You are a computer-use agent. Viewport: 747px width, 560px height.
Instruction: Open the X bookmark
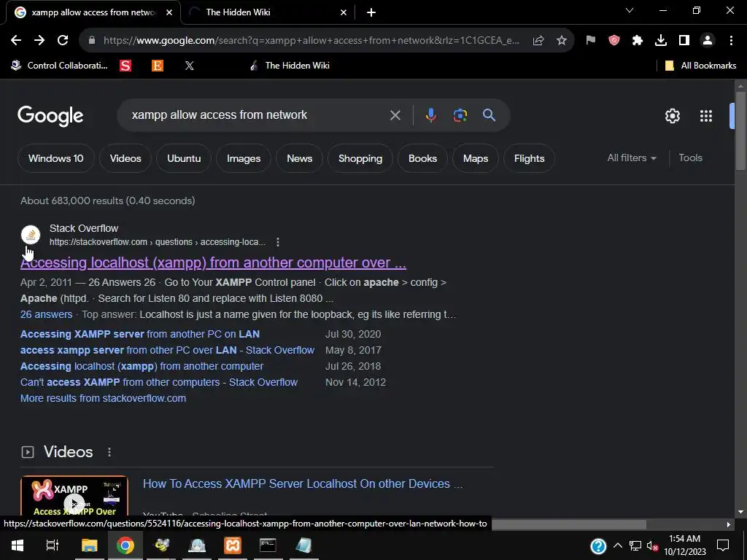click(x=190, y=66)
